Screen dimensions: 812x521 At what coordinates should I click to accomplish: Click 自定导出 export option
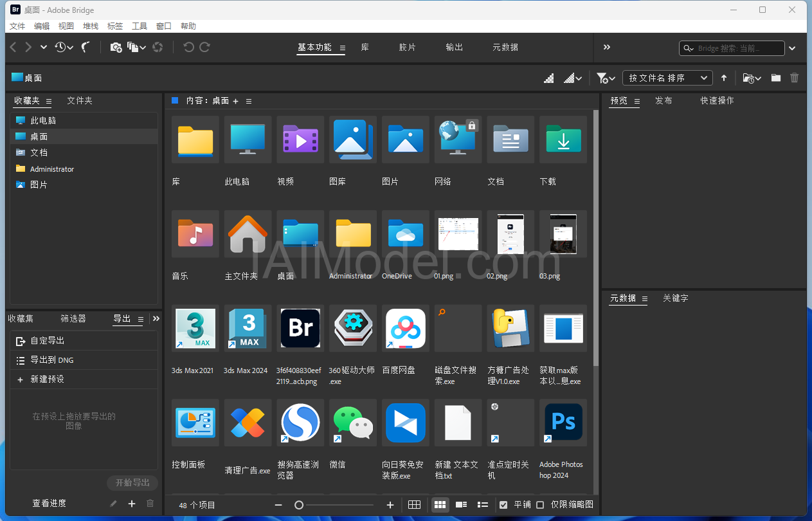pos(84,341)
